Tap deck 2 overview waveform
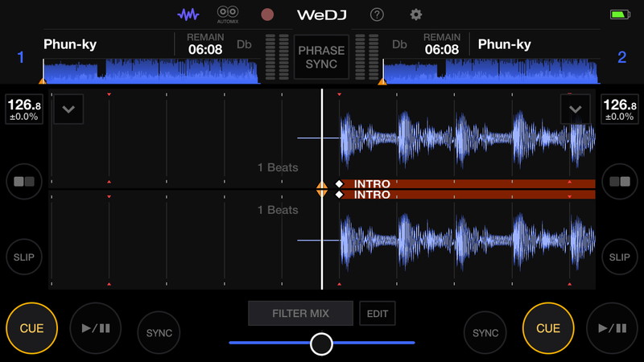644x362 pixels. pyautogui.click(x=491, y=71)
